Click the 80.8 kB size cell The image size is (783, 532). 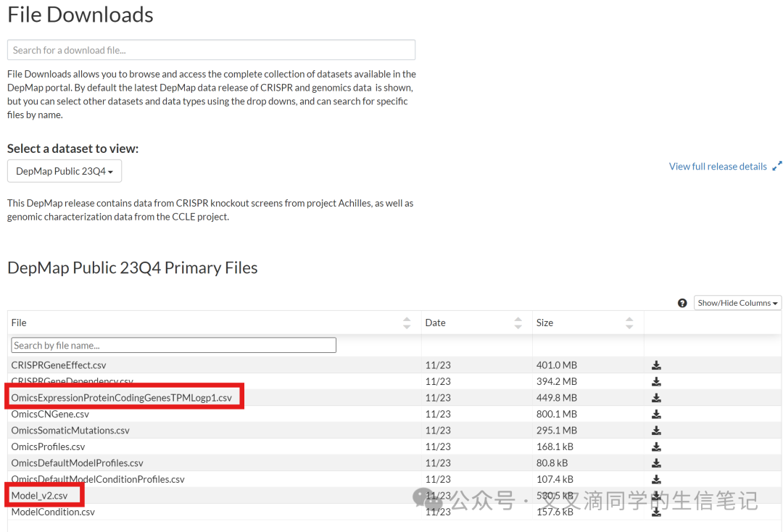[x=552, y=463]
